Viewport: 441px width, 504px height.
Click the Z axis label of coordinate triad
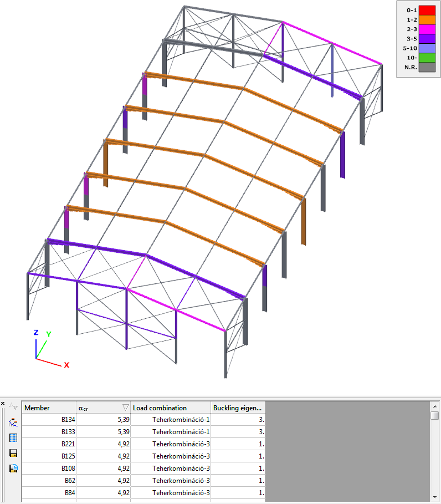36,333
